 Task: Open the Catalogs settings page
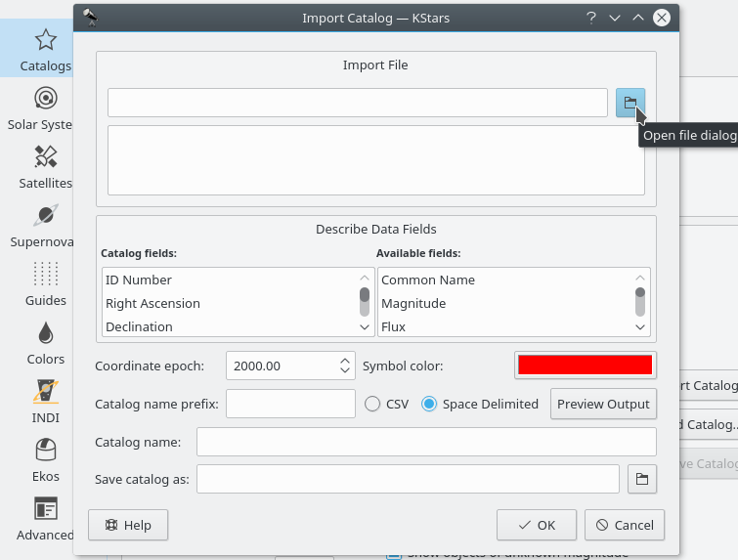point(44,50)
